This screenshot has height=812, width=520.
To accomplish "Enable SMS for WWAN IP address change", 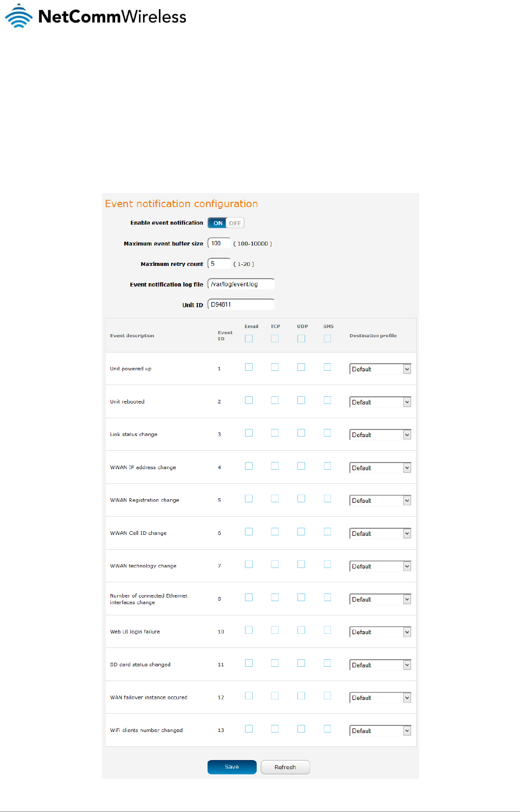I will (327, 466).
